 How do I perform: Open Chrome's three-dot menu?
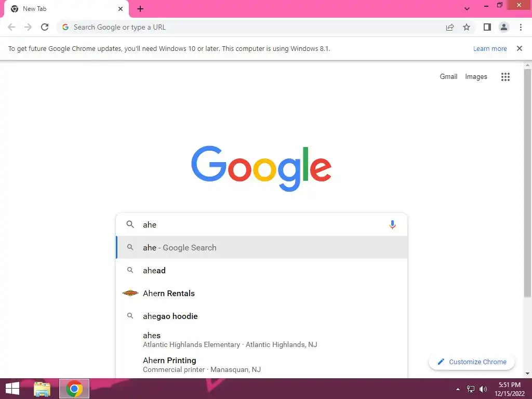[521, 27]
